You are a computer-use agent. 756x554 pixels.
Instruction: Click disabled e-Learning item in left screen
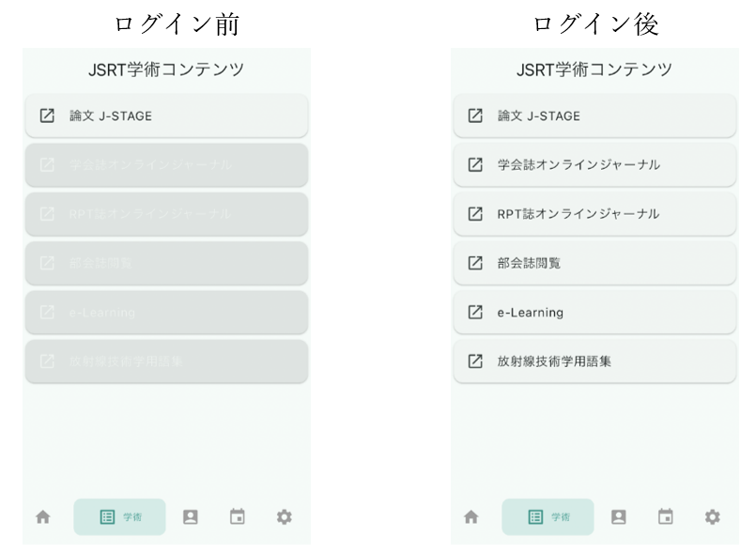point(166,312)
